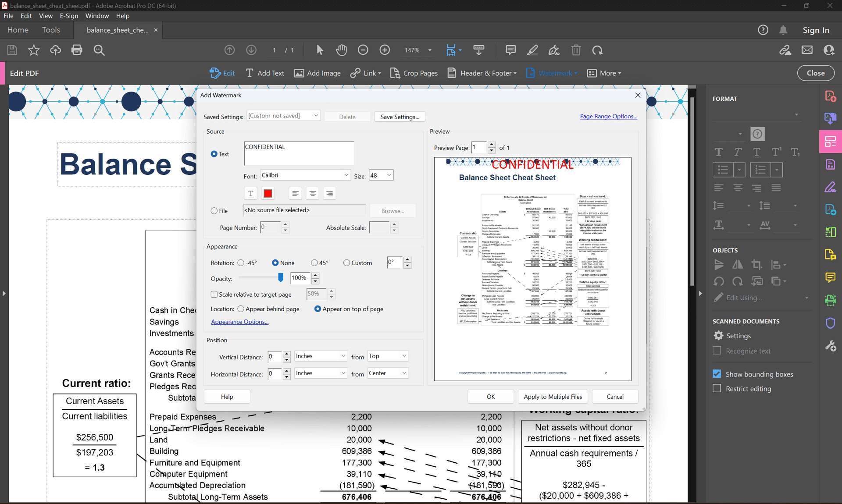Click the Rotate icon in toolbar
This screenshot has width=842, height=504.
point(597,50)
